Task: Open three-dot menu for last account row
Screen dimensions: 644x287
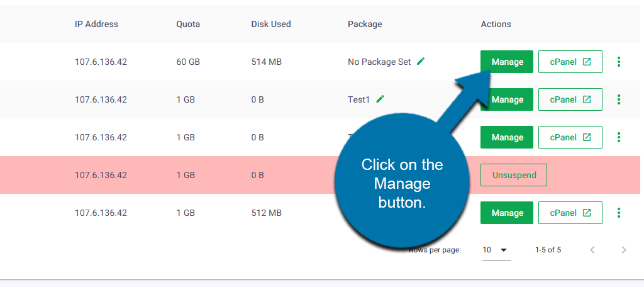Action: tap(619, 213)
